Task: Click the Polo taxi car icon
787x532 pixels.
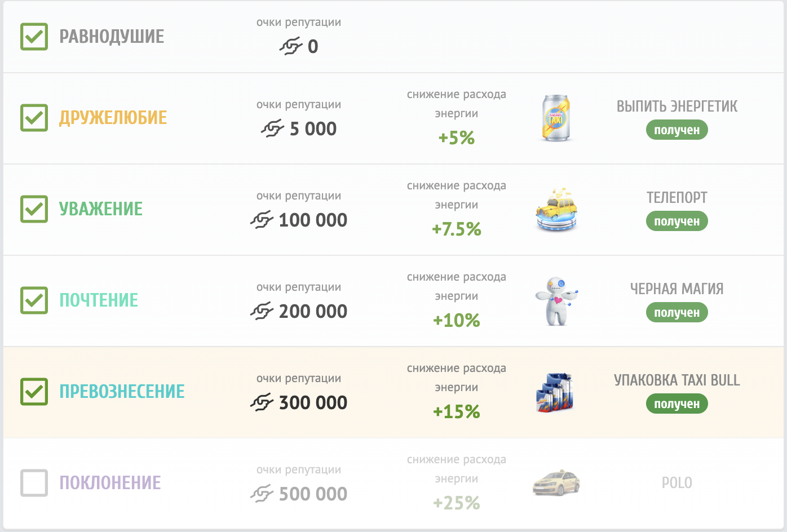Action: coord(556,483)
